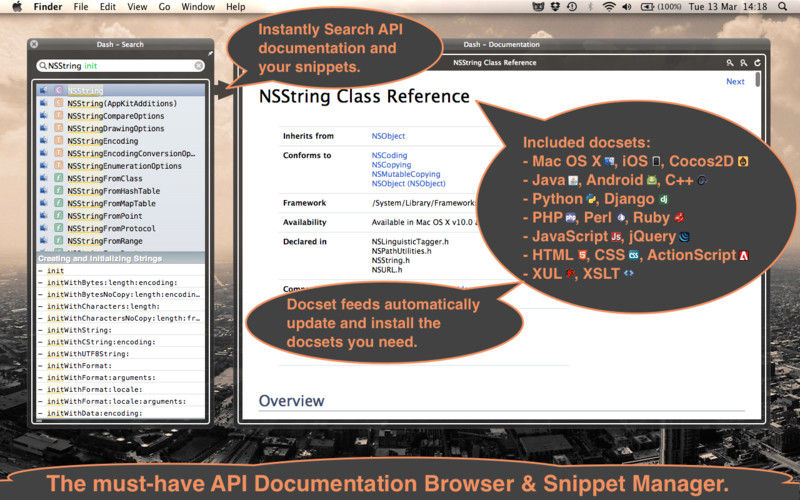Clear the Dash search field with X button

coord(198,66)
